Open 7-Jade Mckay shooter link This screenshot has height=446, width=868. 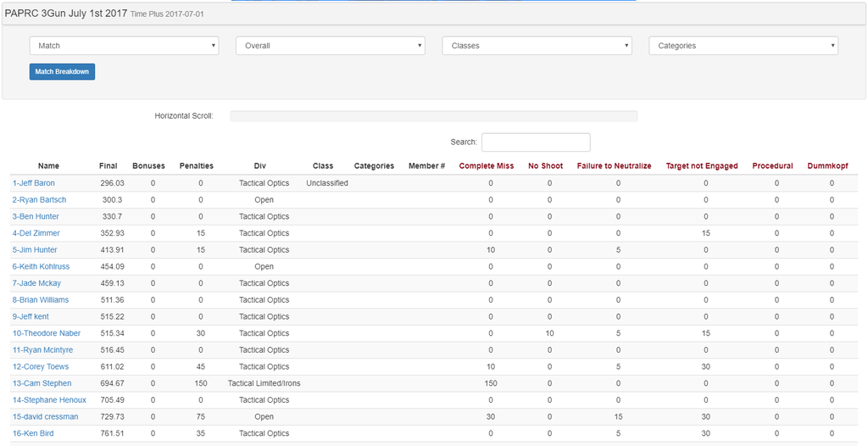37,282
